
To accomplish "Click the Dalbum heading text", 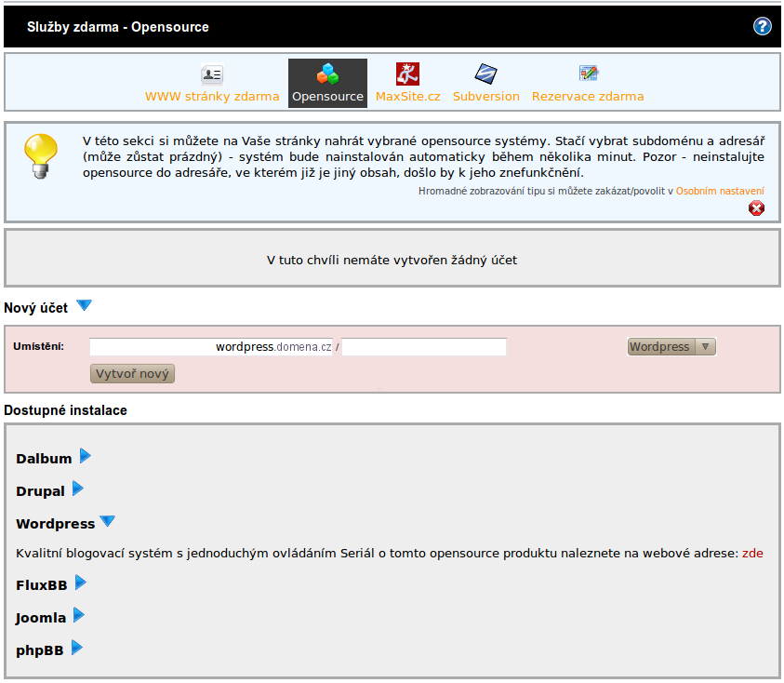I will 44,459.
